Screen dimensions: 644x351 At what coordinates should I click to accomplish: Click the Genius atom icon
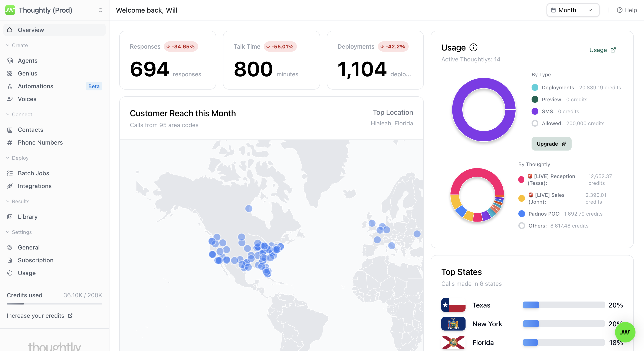click(x=10, y=73)
